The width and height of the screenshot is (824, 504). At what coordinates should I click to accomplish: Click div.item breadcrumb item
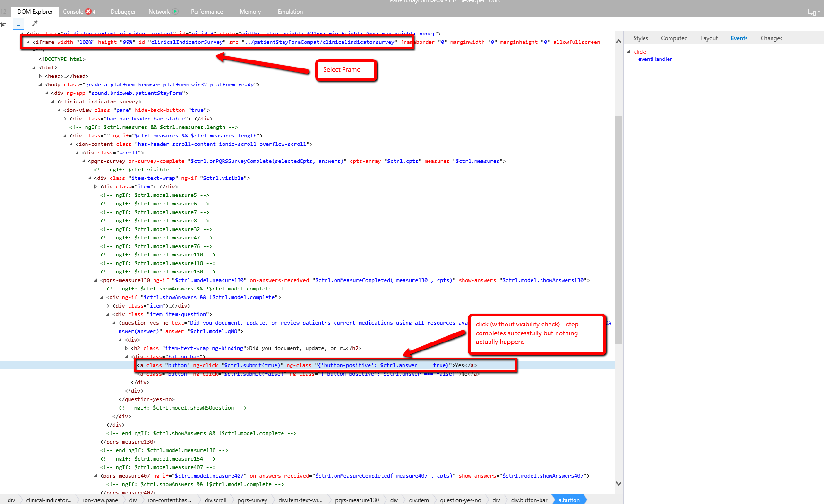click(x=419, y=500)
